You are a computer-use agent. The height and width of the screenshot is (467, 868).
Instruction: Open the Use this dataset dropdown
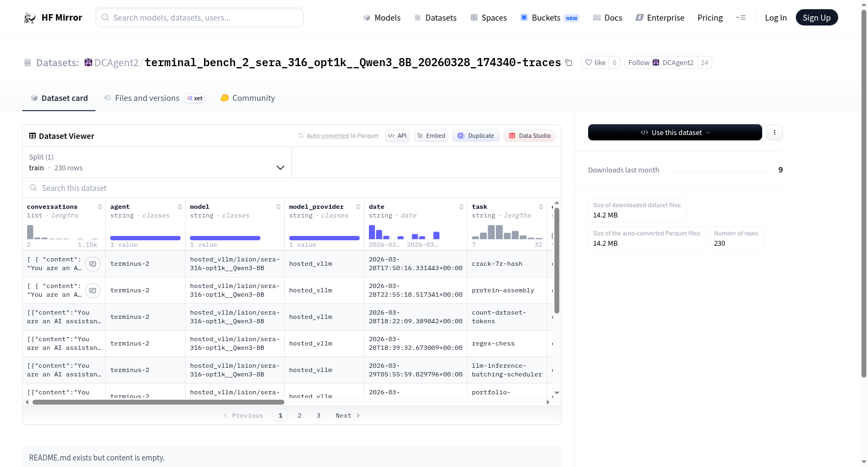coord(675,132)
